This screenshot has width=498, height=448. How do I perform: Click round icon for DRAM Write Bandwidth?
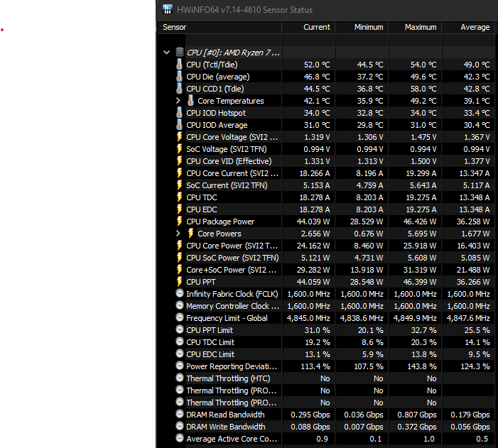pyautogui.click(x=180, y=426)
